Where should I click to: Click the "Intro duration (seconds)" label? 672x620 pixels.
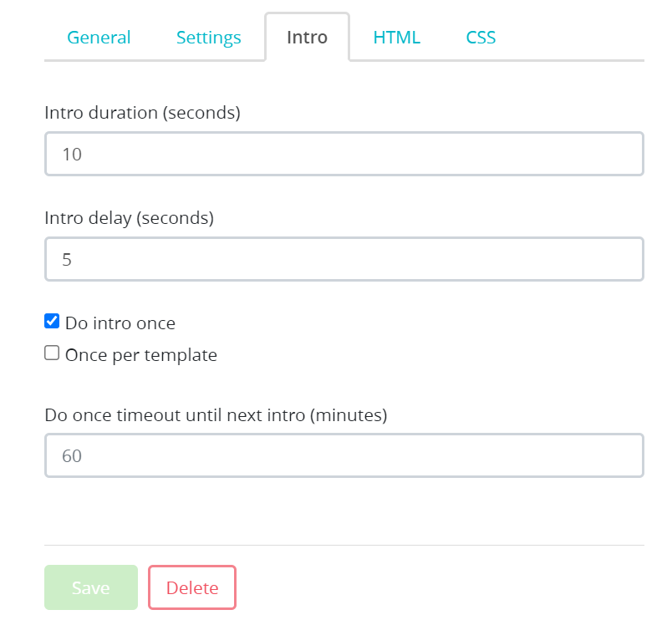pyautogui.click(x=142, y=113)
